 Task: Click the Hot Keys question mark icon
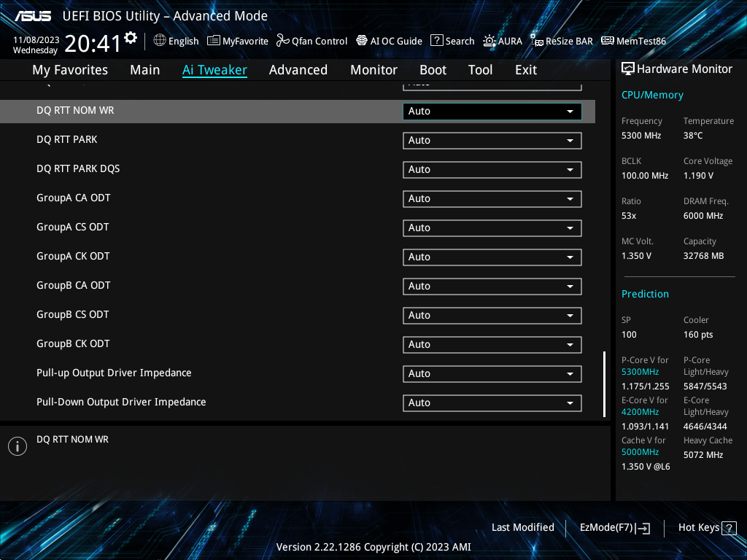pos(729,528)
